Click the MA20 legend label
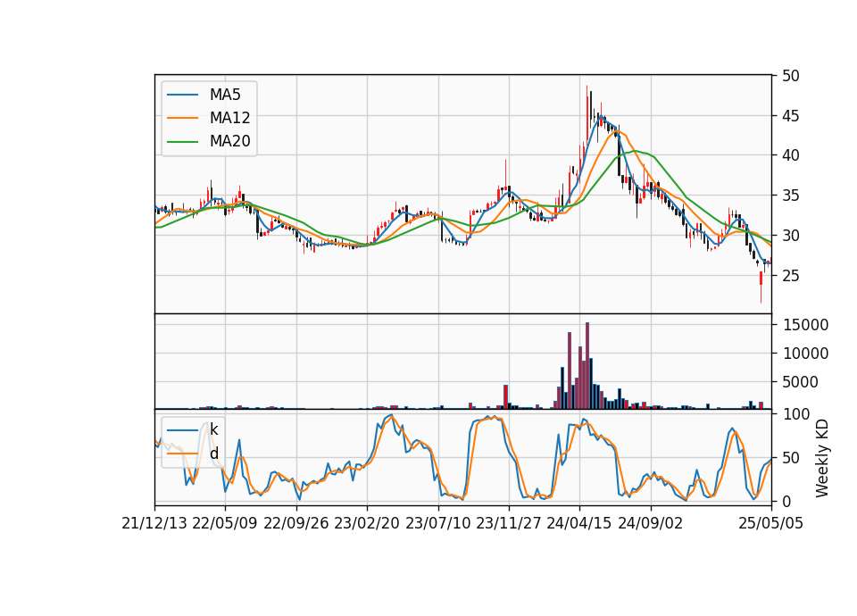857x616 pixels. [x=229, y=141]
